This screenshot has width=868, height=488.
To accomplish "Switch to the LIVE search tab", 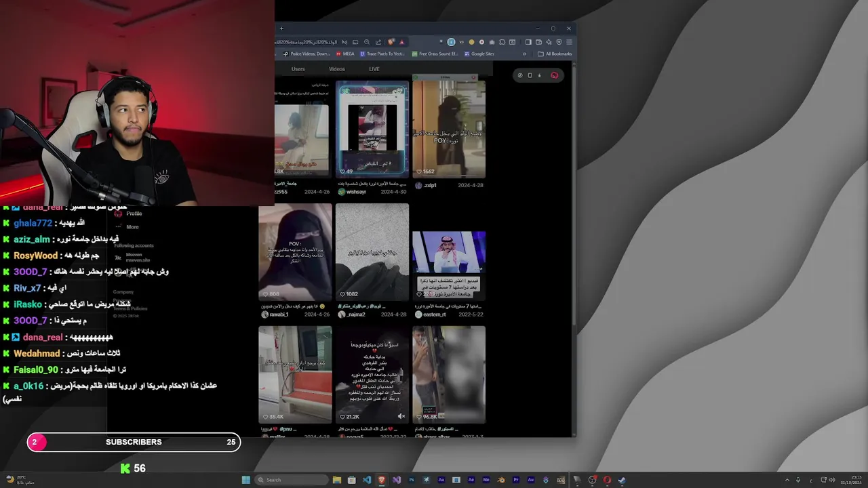I will [374, 69].
